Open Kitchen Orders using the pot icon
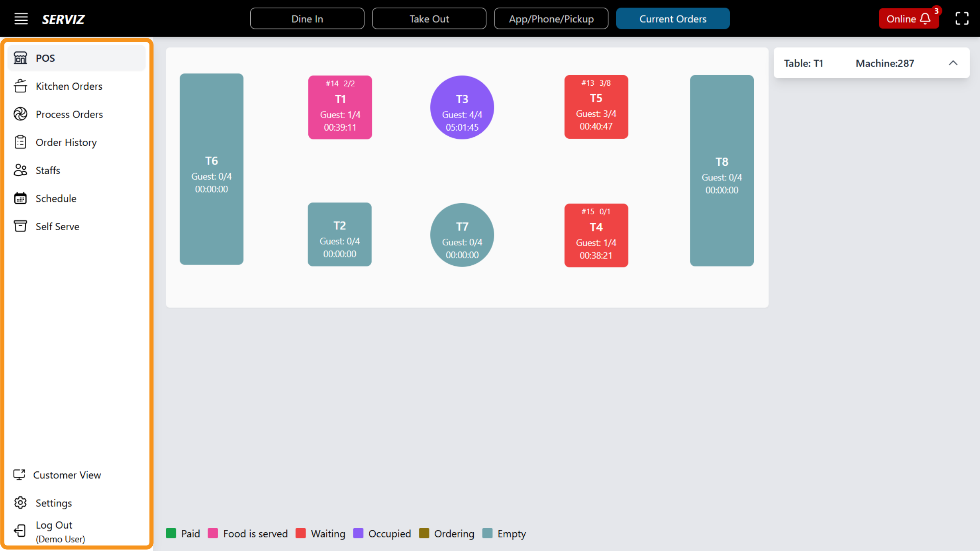 pos(20,86)
